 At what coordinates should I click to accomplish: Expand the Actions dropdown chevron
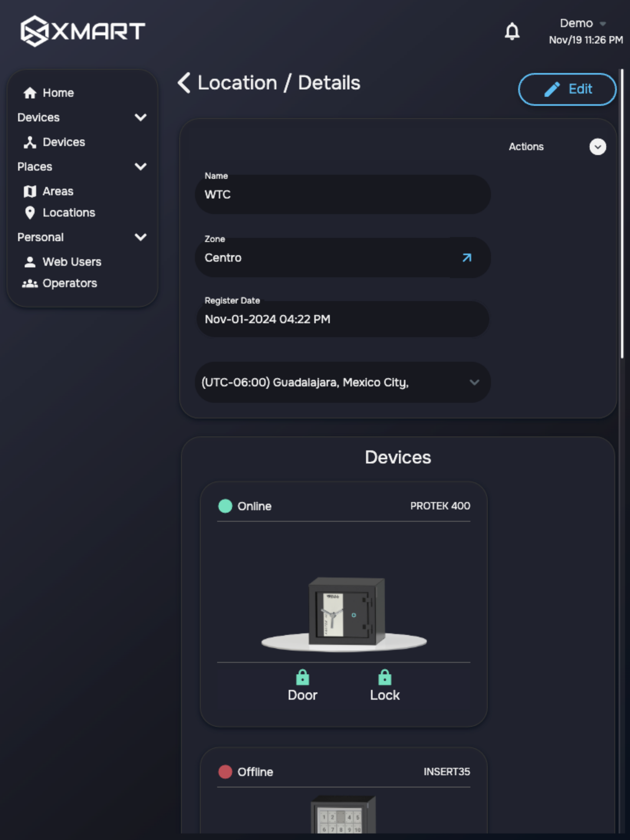coord(597,147)
